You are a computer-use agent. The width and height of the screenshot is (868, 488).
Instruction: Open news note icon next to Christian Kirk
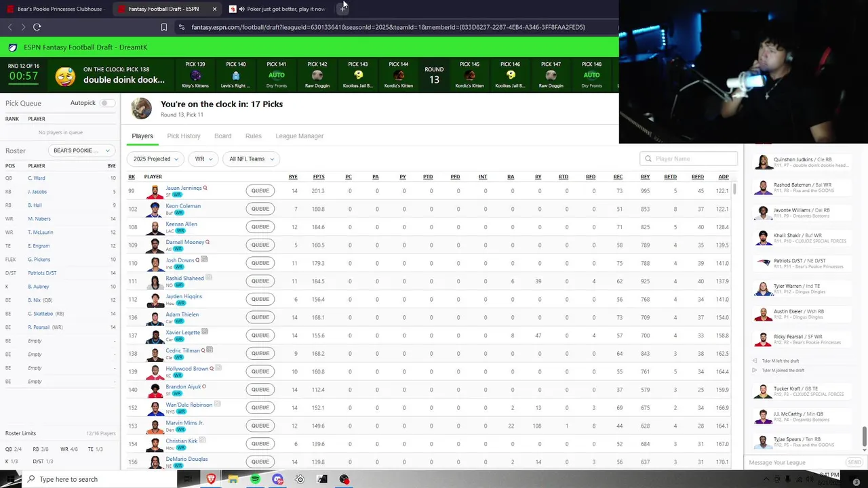pos(202,441)
